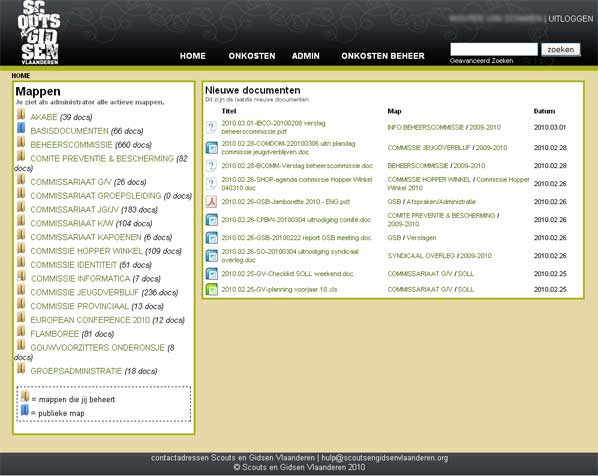
Task: Click folder icon beside FLAMBOREE
Action: 21,331
